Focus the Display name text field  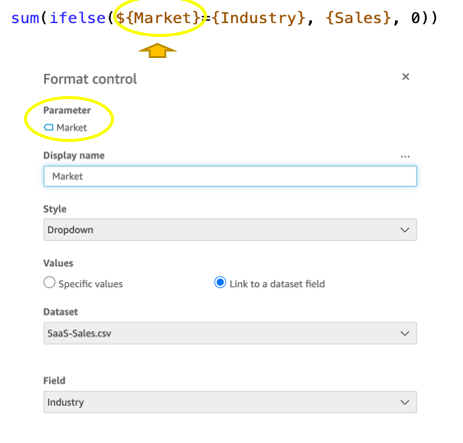point(230,176)
